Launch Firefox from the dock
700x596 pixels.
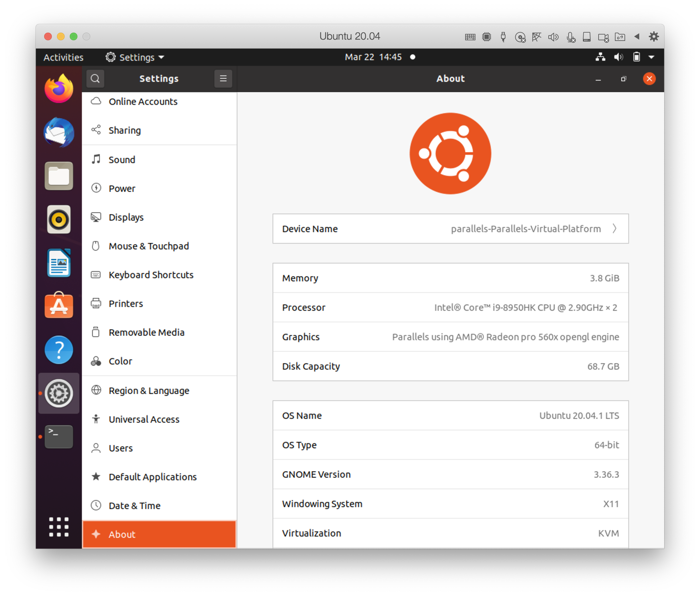click(x=59, y=89)
